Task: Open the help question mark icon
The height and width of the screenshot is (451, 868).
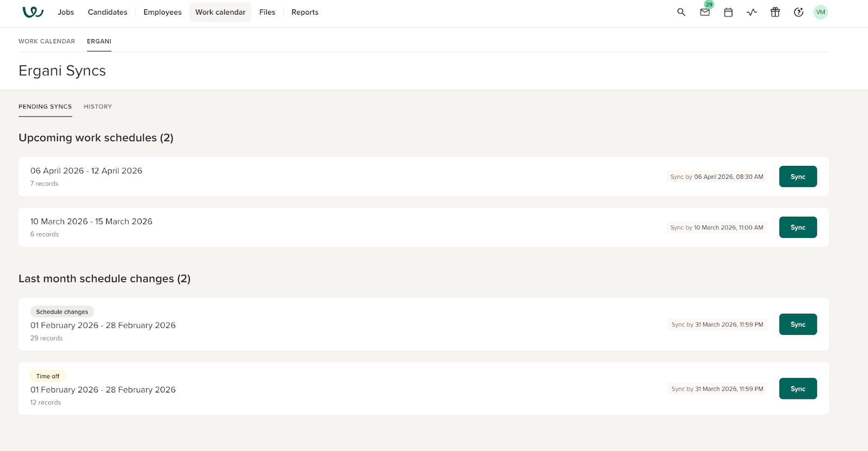Action: pyautogui.click(x=798, y=12)
